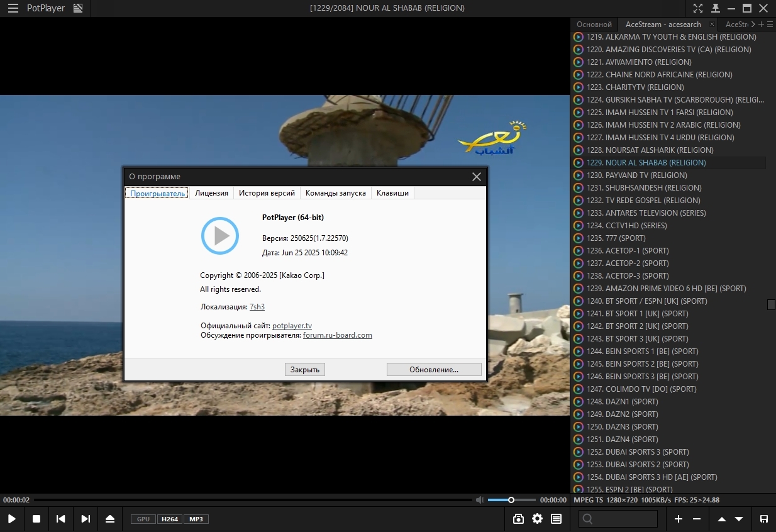This screenshot has height=532, width=776.
Task: Click the icon beside 1233. ANTARES TELEVISION
Action: coord(579,213)
